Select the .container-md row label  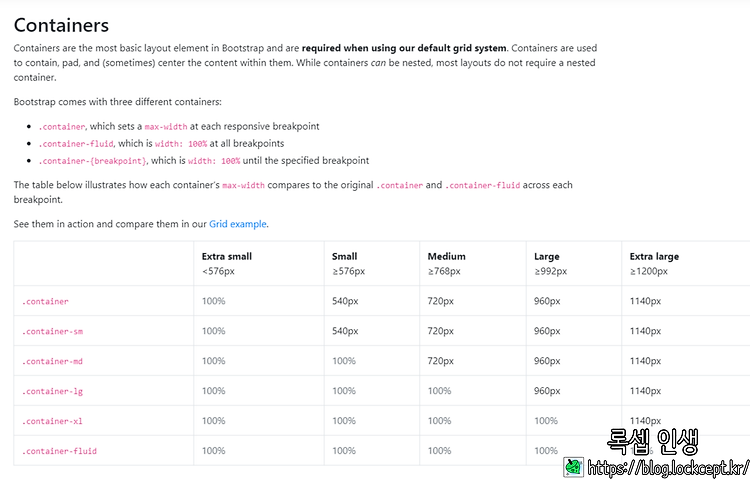(52, 361)
